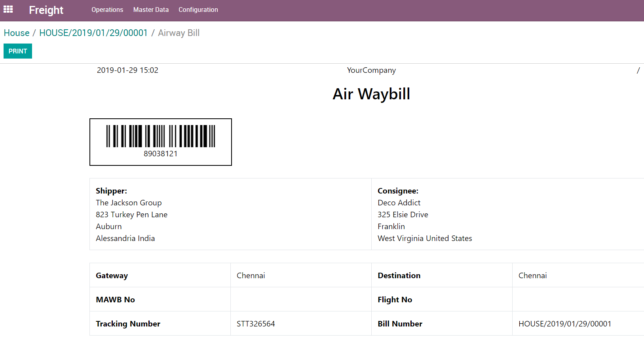Click the Bill Number value cell
Viewport: 644px width, 351px height.
[564, 324]
